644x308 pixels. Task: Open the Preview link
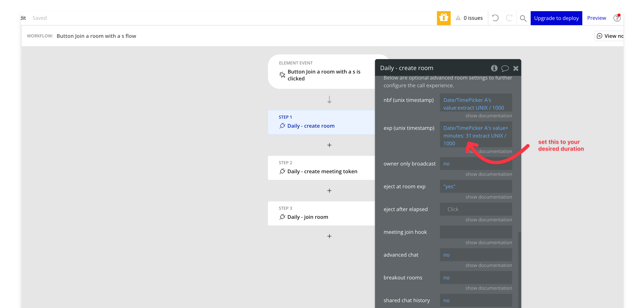click(x=596, y=18)
